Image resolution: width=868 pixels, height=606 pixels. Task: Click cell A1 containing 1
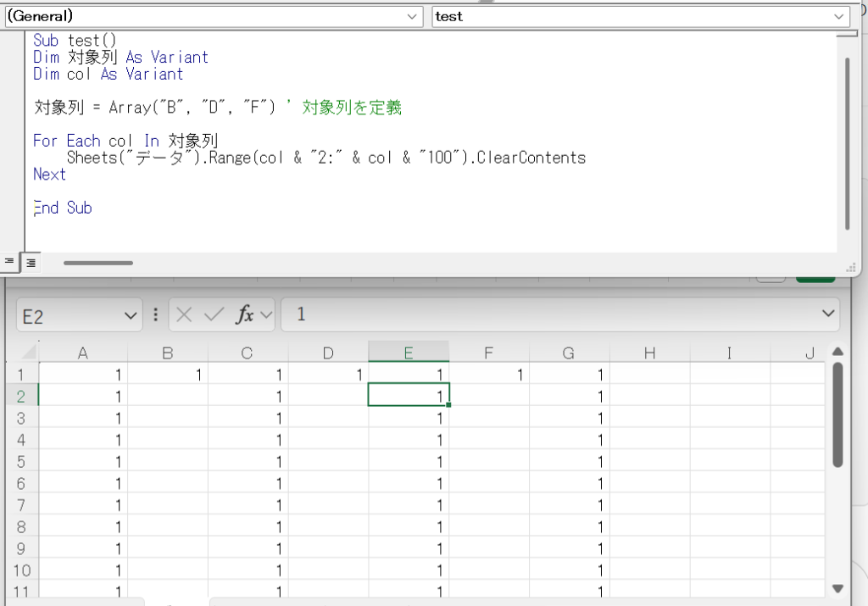(83, 375)
